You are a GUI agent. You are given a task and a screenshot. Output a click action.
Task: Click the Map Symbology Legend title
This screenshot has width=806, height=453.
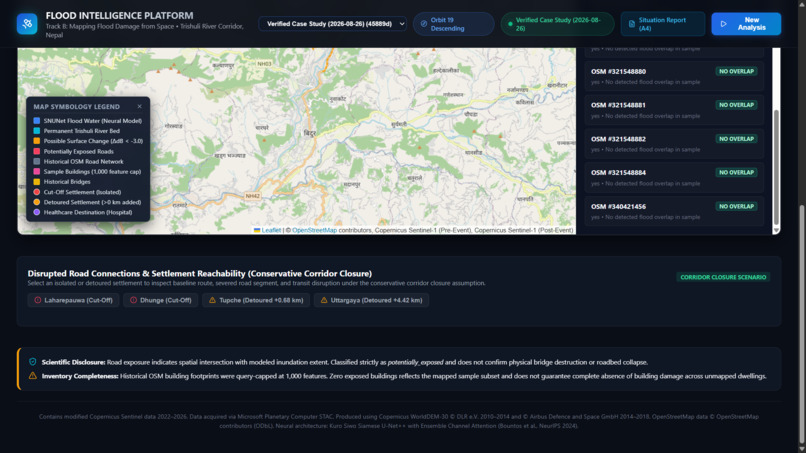pos(77,106)
